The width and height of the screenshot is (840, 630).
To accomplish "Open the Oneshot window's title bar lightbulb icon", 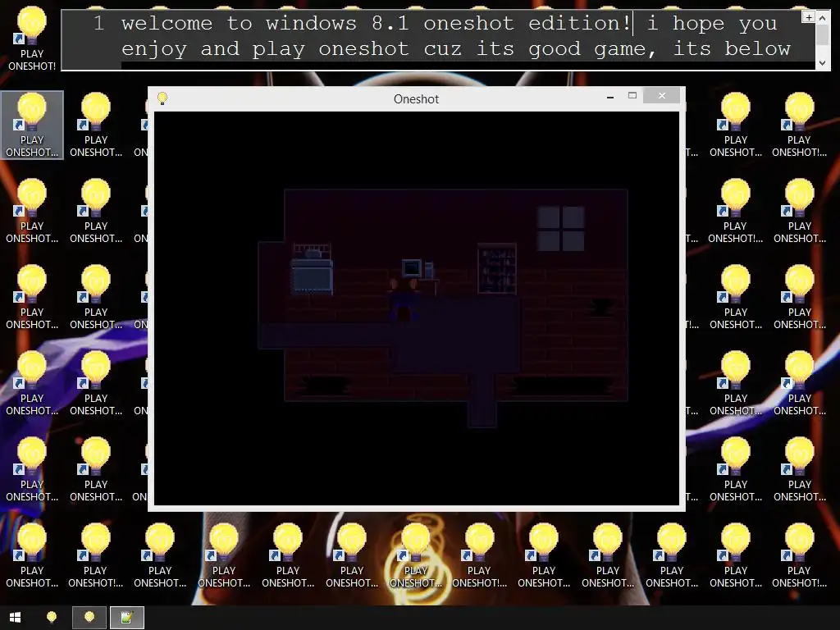I will (162, 98).
